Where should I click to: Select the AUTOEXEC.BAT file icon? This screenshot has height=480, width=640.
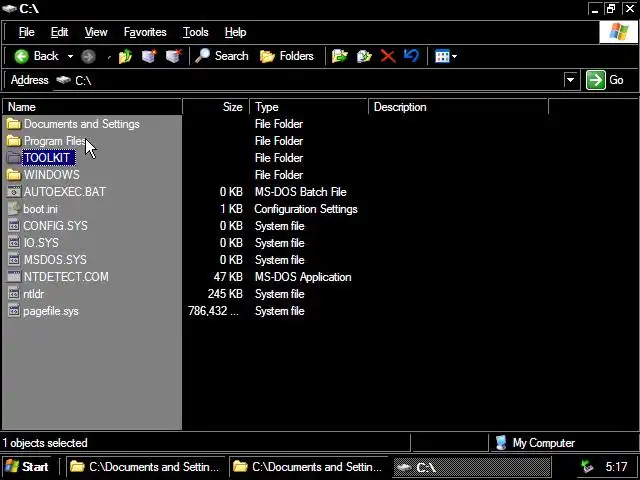[x=14, y=192]
